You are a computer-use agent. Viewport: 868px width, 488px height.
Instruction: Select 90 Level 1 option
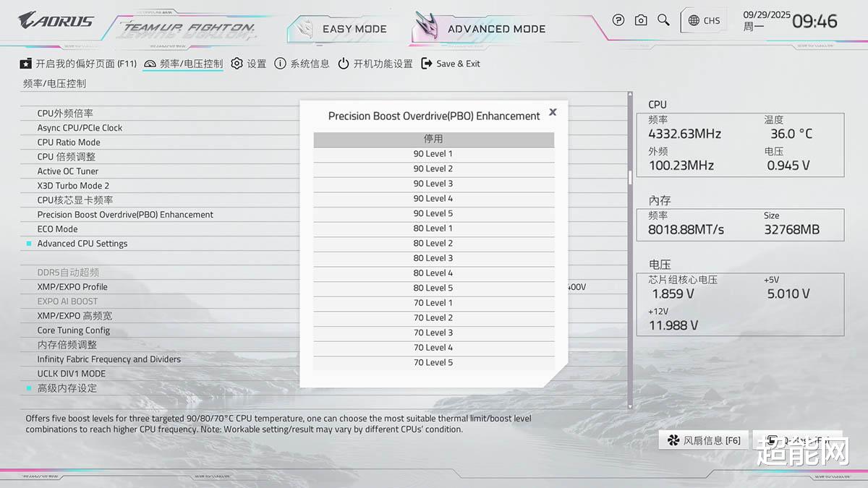[434, 154]
